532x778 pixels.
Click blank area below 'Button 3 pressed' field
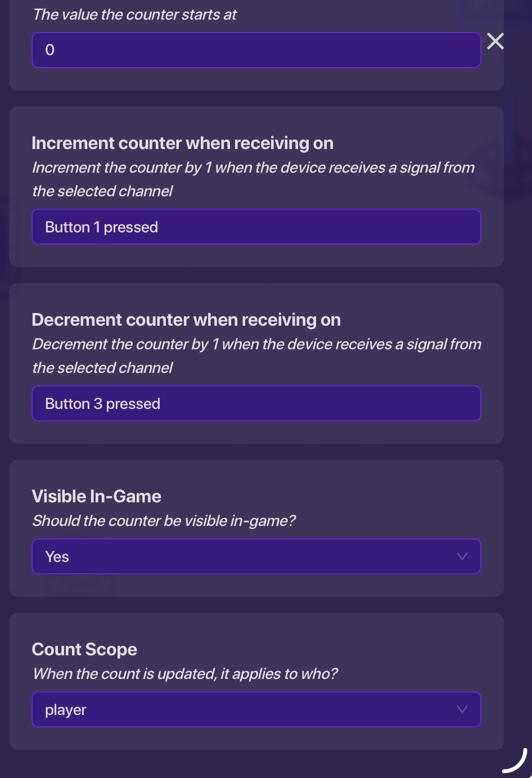(x=256, y=433)
